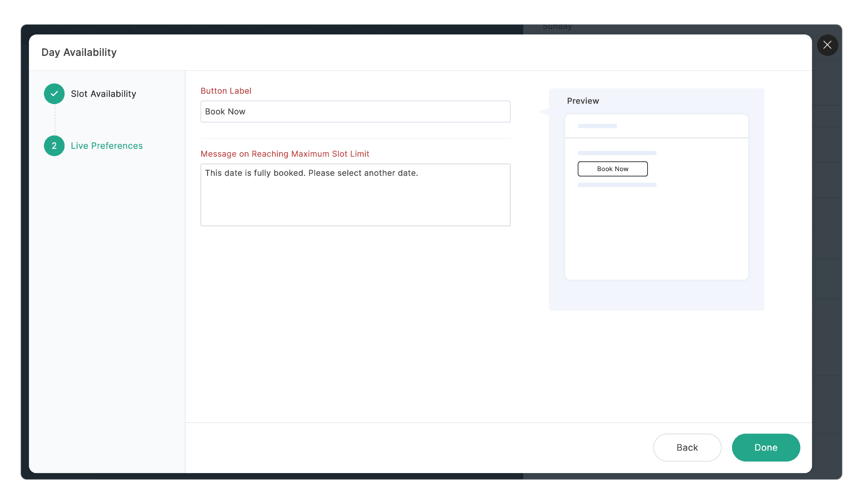Click the Day Availability title
The image size is (863, 504).
tap(79, 52)
